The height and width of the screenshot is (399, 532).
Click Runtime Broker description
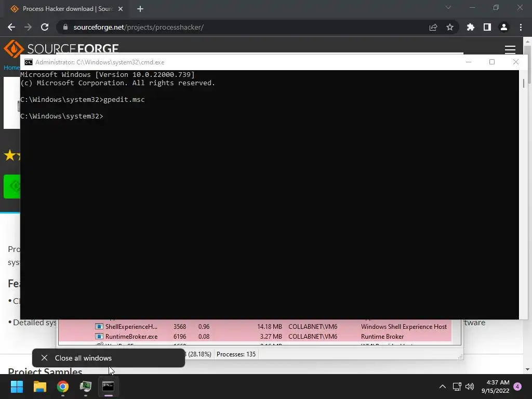382,337
